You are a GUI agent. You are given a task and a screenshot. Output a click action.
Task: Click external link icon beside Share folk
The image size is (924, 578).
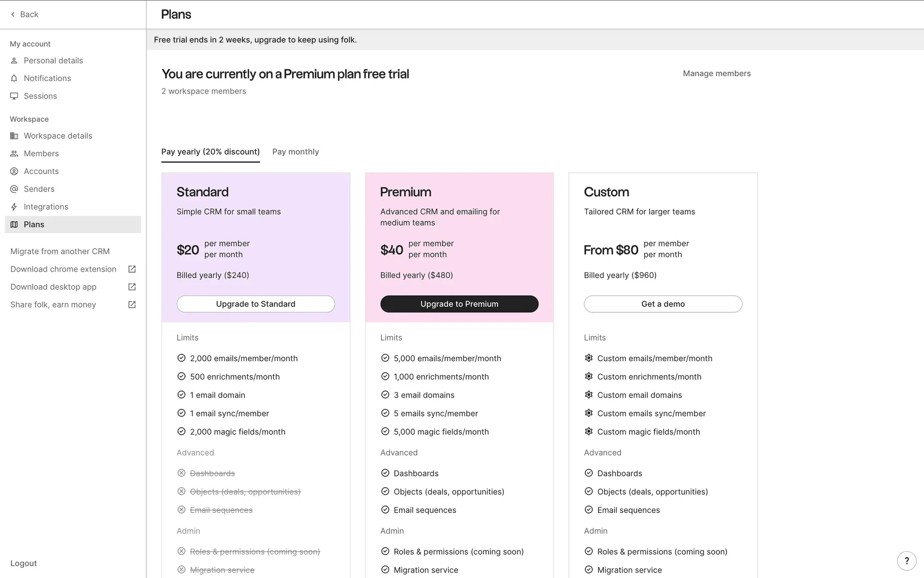pyautogui.click(x=132, y=305)
